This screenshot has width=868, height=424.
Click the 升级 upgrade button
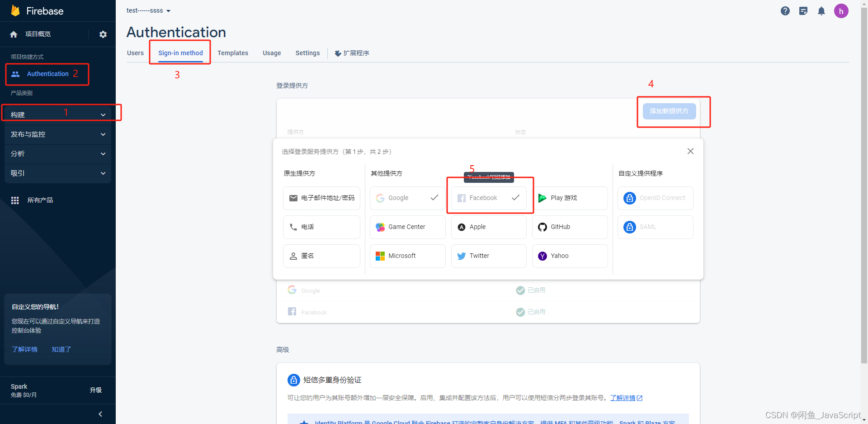click(95, 390)
